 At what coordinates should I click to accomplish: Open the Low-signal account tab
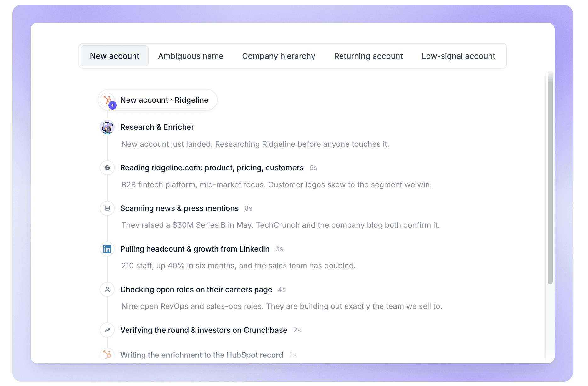(458, 56)
